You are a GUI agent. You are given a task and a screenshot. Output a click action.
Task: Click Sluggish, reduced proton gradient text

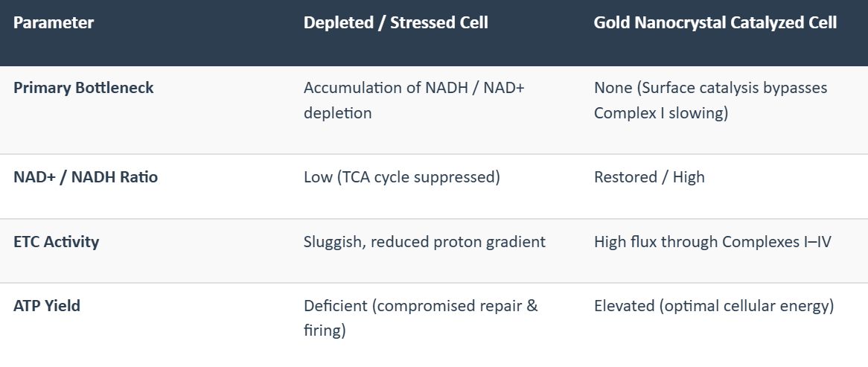424,242
